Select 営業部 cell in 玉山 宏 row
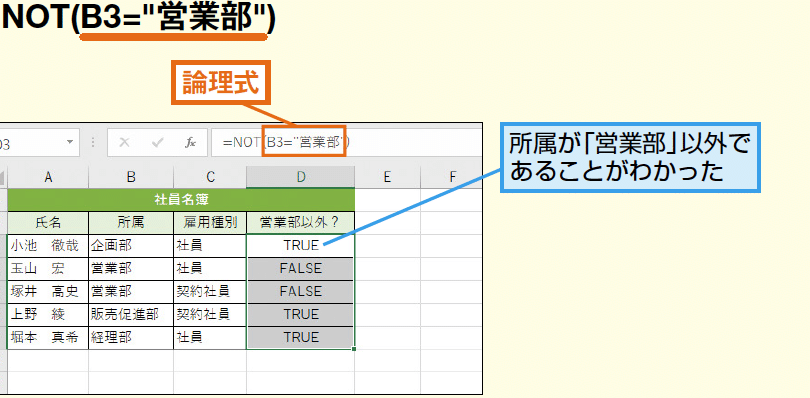 click(x=131, y=268)
